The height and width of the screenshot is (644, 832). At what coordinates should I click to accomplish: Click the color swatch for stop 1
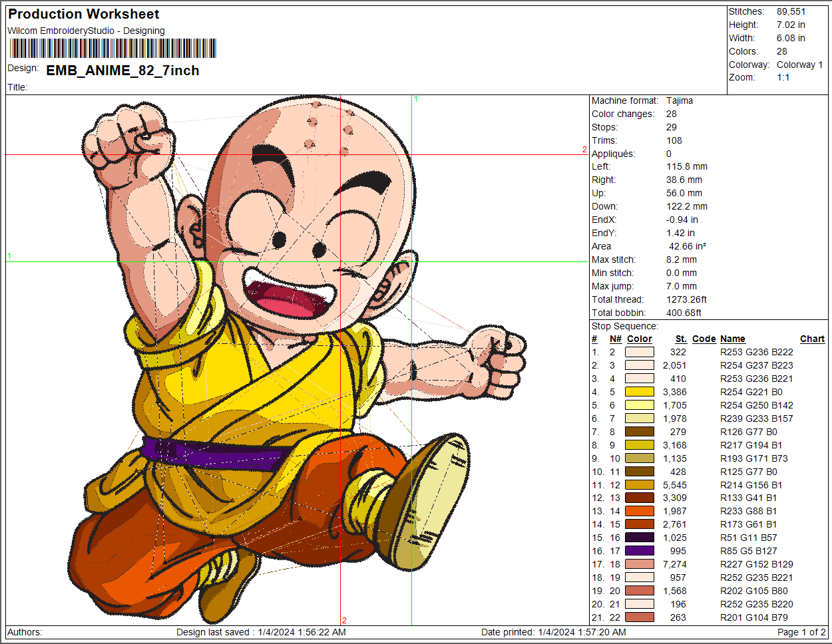click(640, 352)
